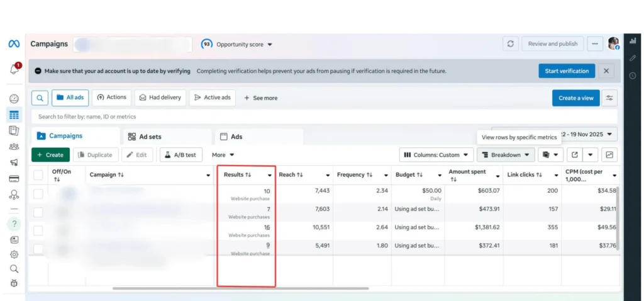Screen dimensions: 644x301
Task: Open the charts icon next to export
Action: pos(609,155)
